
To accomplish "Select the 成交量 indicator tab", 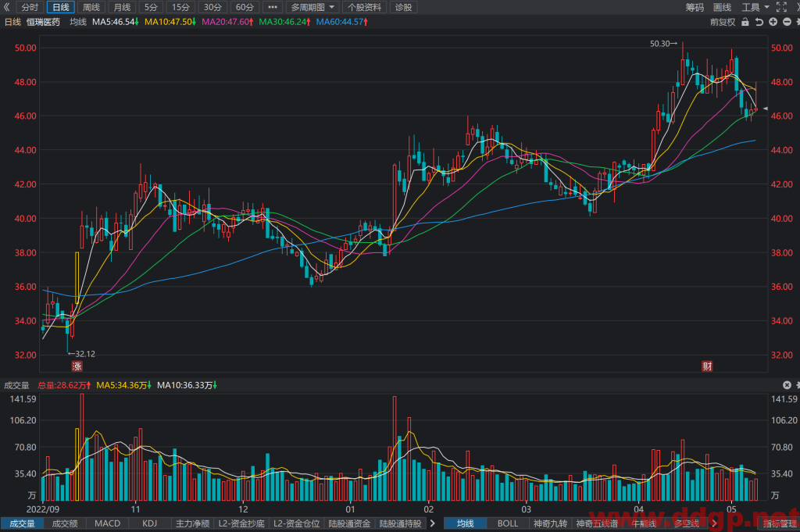I will point(22,523).
